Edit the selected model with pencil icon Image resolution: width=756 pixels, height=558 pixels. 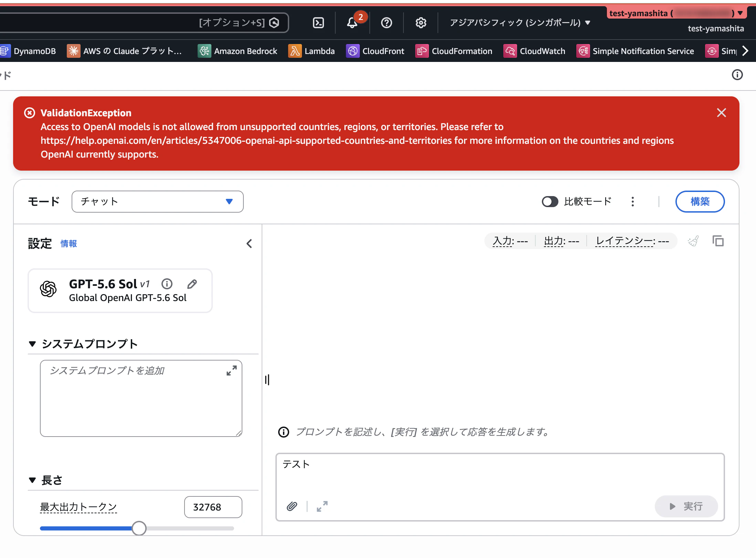pyautogui.click(x=192, y=284)
